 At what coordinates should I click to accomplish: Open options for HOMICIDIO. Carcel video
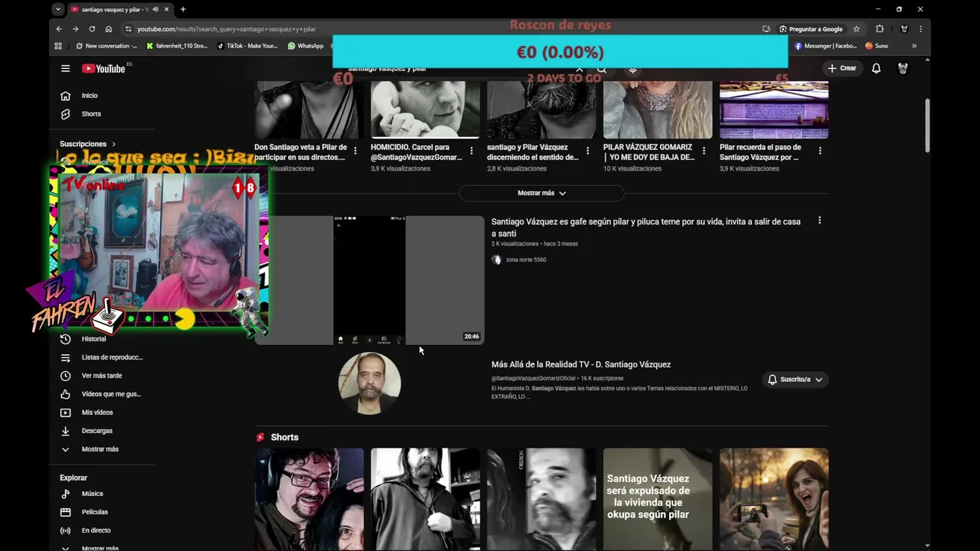(472, 151)
